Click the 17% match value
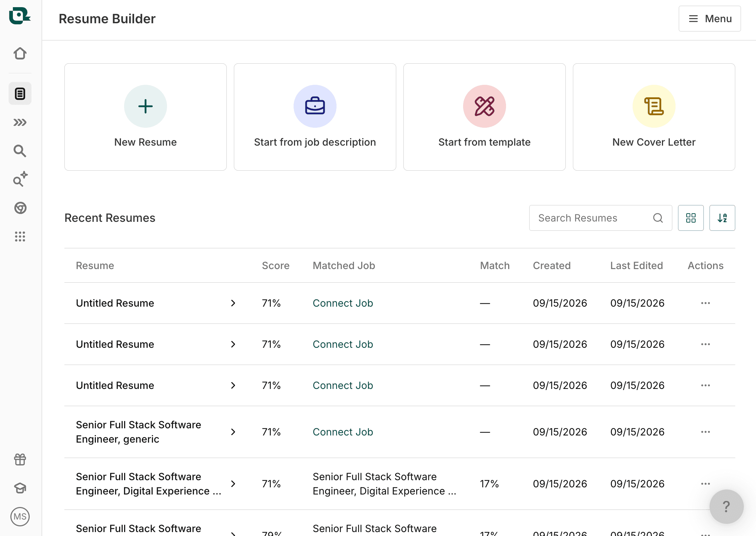 click(489, 484)
